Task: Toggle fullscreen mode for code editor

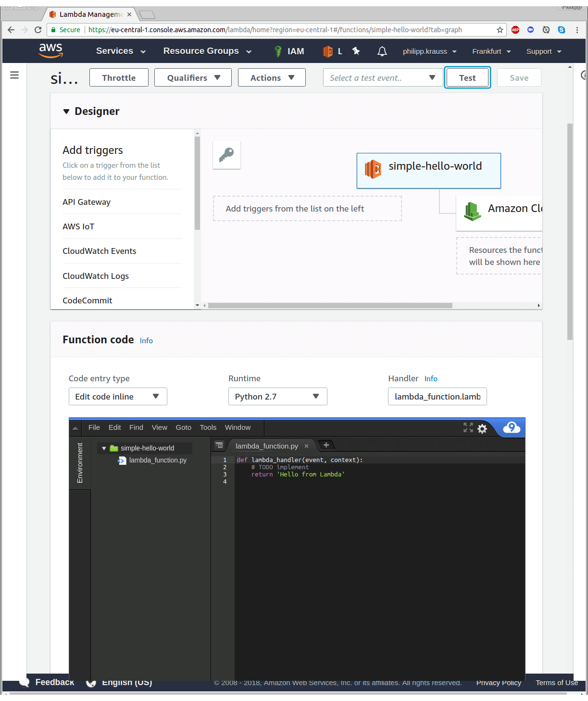Action: pos(468,427)
